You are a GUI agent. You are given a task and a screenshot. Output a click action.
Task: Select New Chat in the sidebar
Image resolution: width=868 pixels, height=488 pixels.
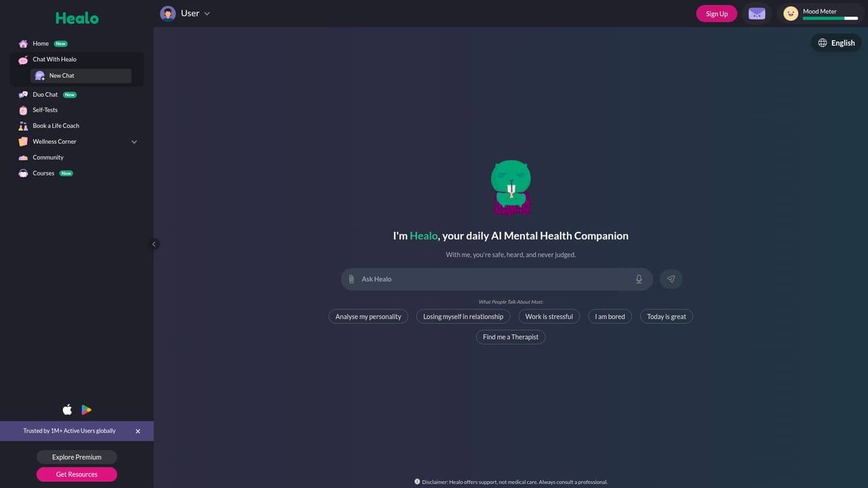click(x=81, y=76)
